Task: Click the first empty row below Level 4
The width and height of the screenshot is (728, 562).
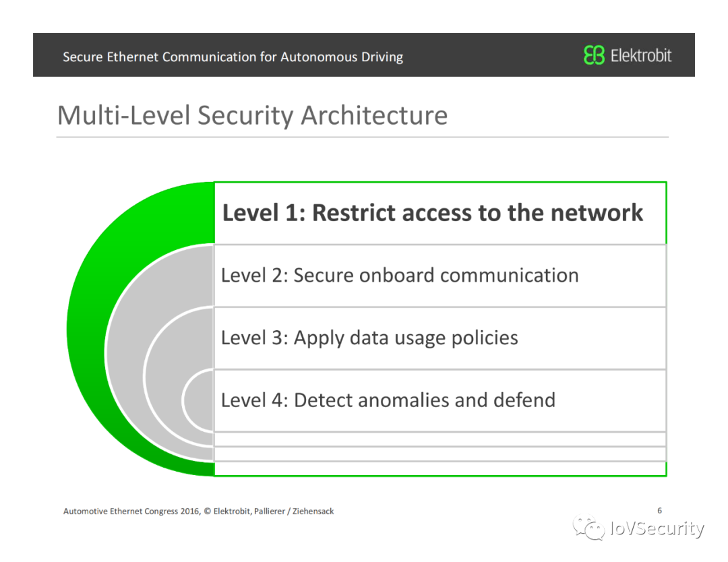Action: 439,439
